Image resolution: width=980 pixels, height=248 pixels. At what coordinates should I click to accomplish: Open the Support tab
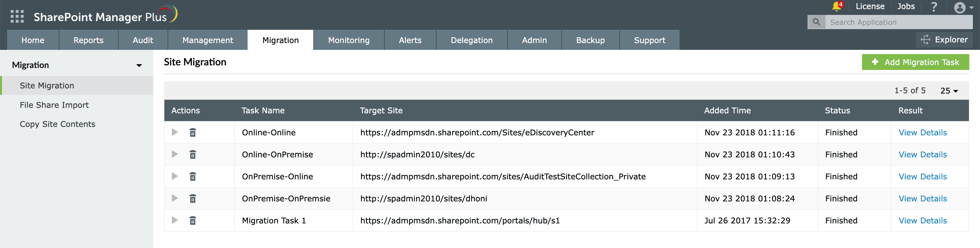(649, 40)
